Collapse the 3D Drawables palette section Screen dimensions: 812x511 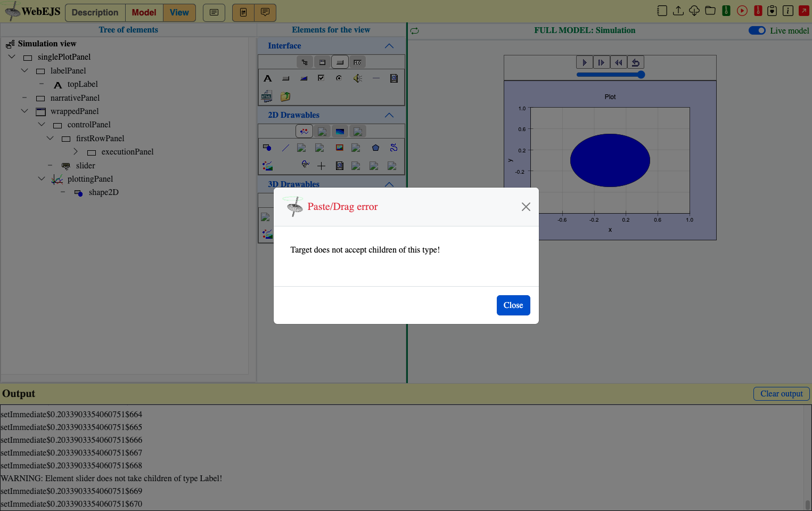[389, 184]
